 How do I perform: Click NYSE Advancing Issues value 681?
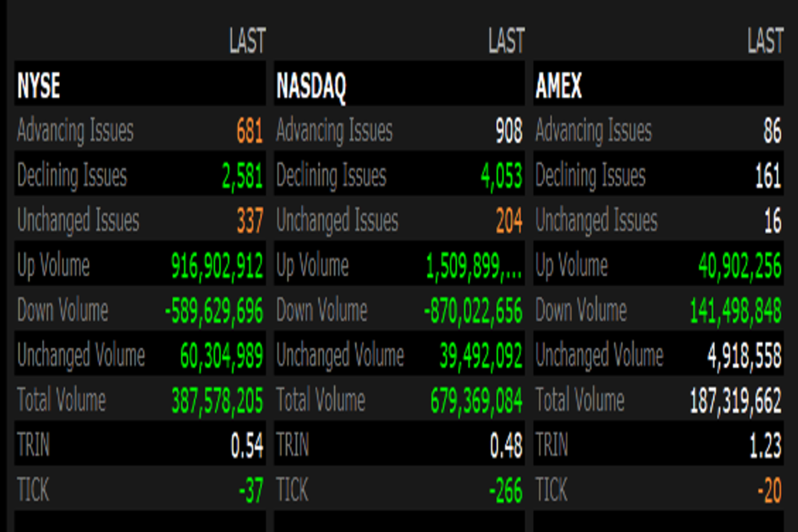(249, 131)
